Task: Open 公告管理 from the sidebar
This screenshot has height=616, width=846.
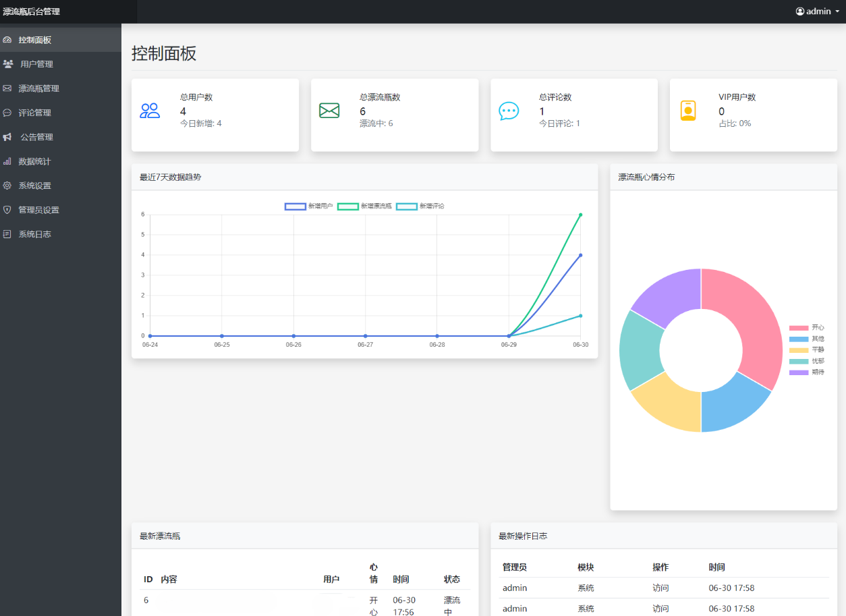Action: coord(37,137)
